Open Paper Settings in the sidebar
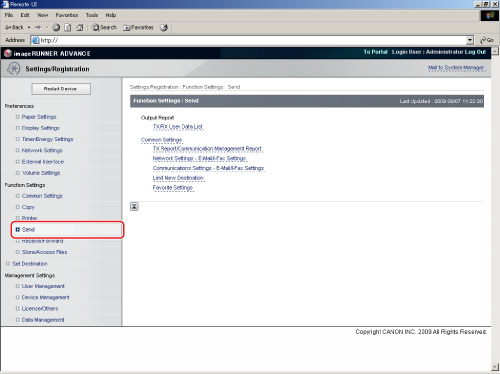The width and height of the screenshot is (500, 374). (x=39, y=117)
